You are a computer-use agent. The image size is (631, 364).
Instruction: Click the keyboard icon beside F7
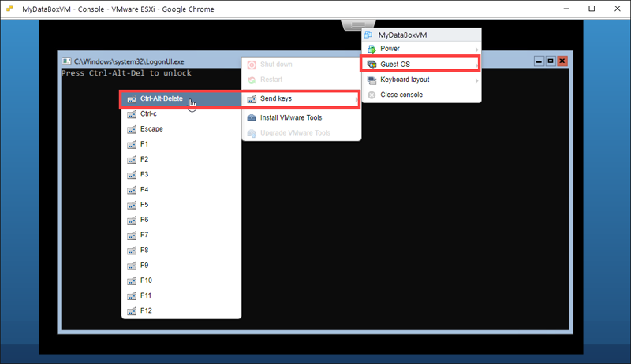pyautogui.click(x=132, y=236)
